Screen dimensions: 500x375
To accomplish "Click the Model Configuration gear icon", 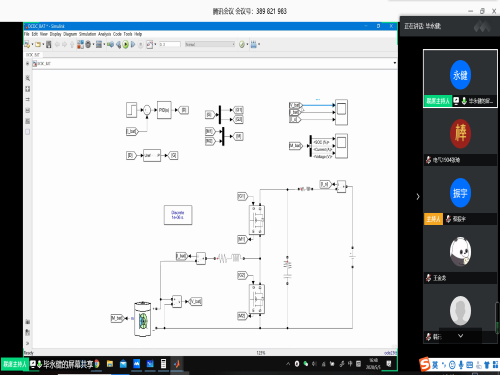I will (88, 44).
